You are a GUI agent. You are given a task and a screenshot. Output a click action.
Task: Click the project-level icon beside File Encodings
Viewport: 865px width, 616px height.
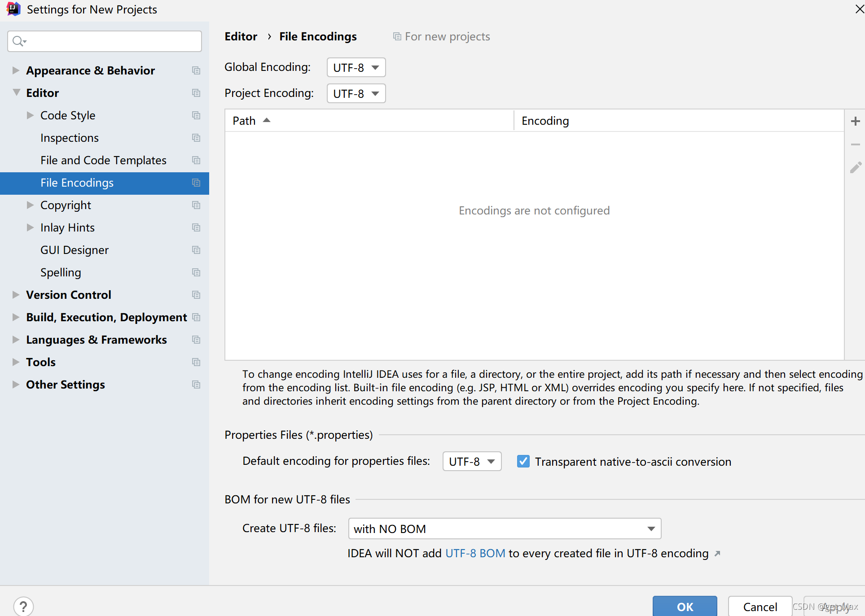(196, 183)
